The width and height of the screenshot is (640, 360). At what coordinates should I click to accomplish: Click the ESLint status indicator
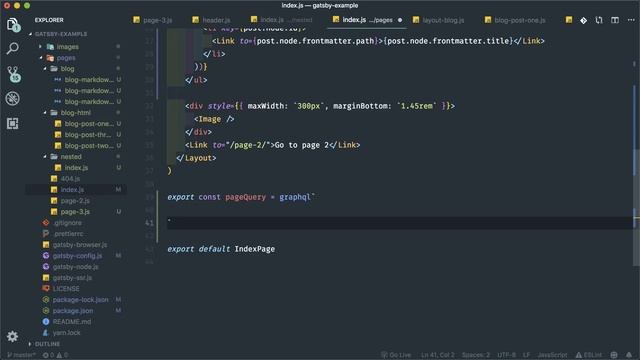pos(588,355)
